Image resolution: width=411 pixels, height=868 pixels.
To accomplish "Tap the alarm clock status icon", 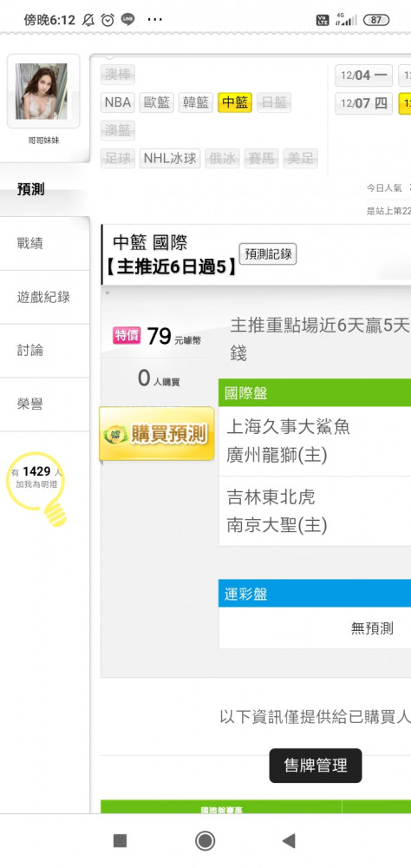I will (108, 20).
